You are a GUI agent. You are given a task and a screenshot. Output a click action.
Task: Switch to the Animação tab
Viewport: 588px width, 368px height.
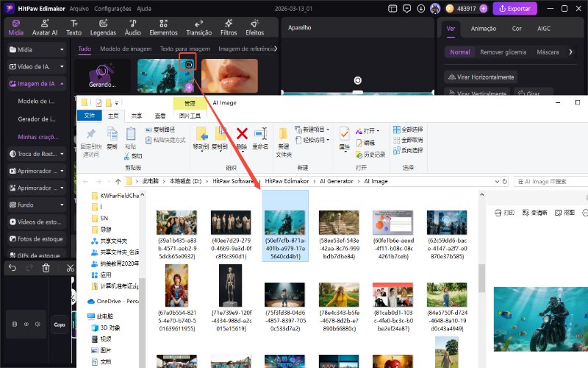pyautogui.click(x=483, y=29)
